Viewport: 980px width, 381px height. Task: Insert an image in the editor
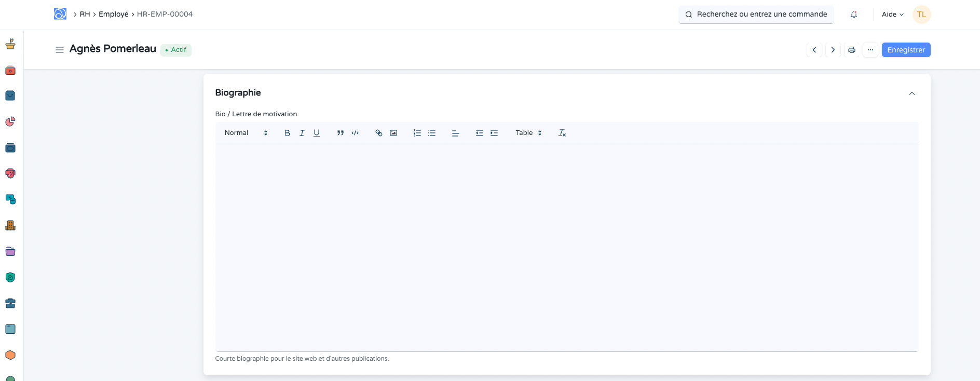[393, 133]
